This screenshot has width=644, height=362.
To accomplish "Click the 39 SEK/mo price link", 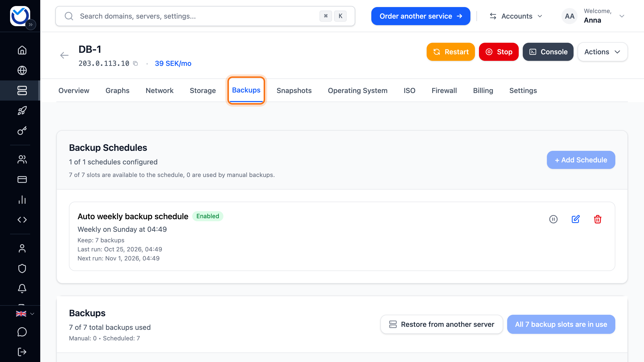I will tap(173, 63).
